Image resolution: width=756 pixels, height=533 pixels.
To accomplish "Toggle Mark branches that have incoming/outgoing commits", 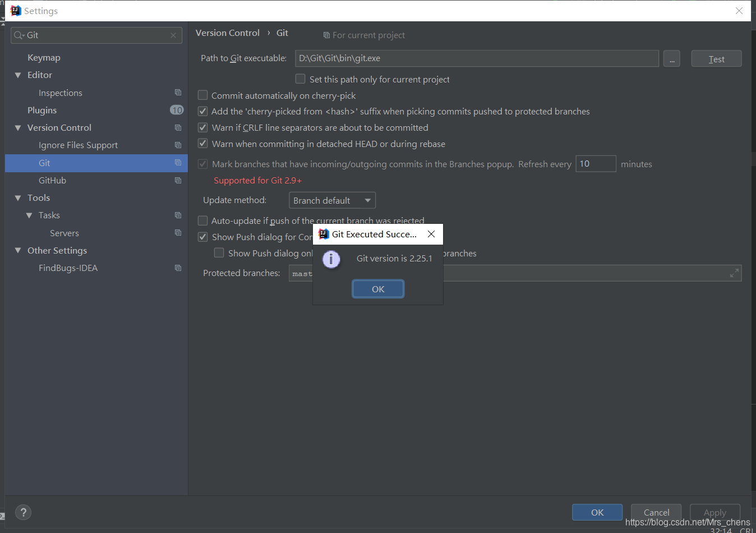I will click(203, 164).
